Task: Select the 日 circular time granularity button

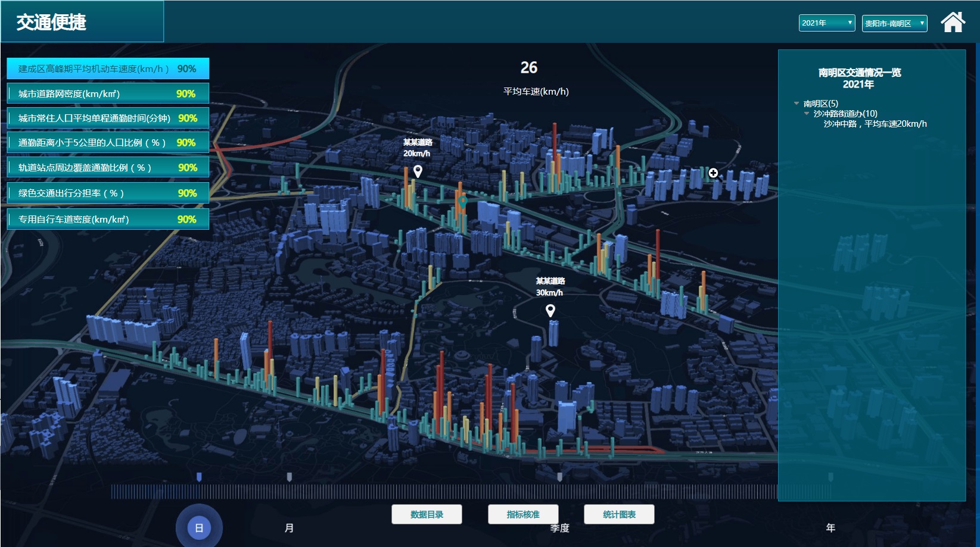Action: click(x=199, y=527)
